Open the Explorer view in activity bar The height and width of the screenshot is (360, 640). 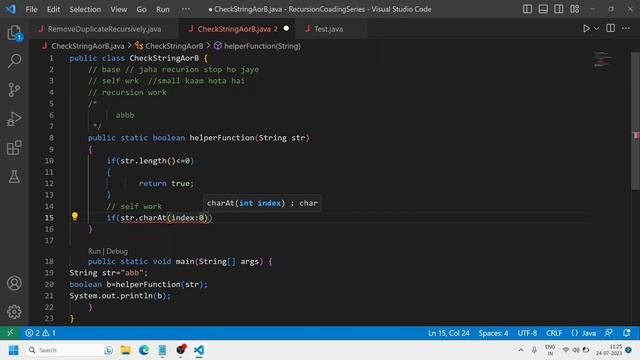[14, 32]
